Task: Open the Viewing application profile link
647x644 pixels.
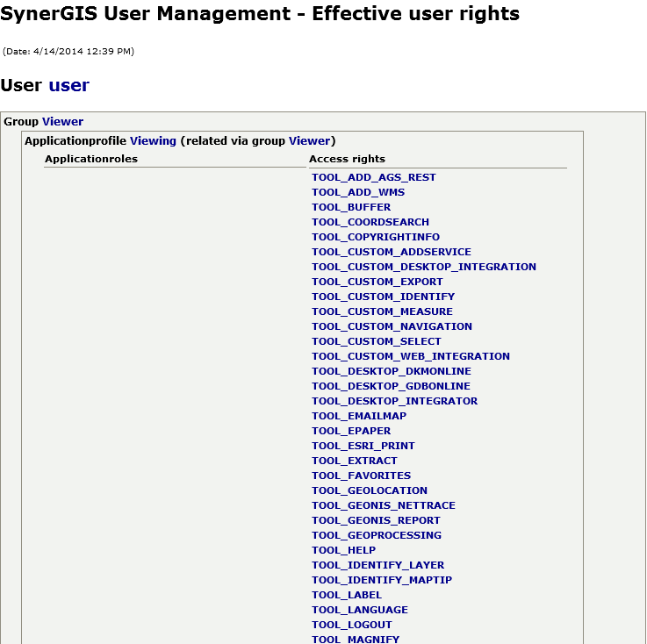Action: click(x=153, y=141)
